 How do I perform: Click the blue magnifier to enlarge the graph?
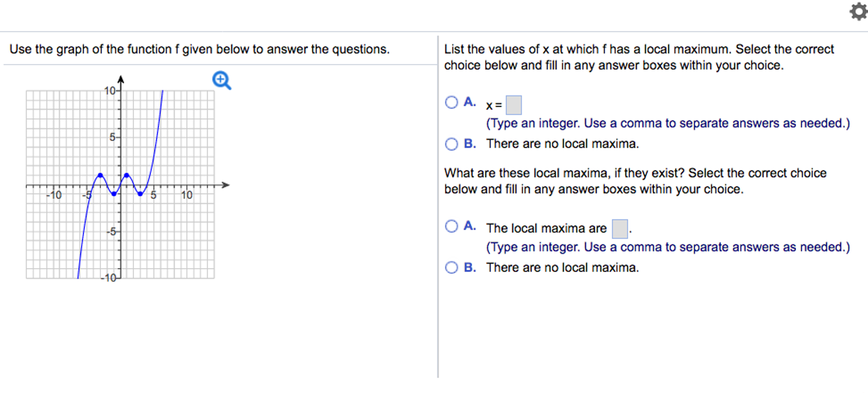point(222,81)
